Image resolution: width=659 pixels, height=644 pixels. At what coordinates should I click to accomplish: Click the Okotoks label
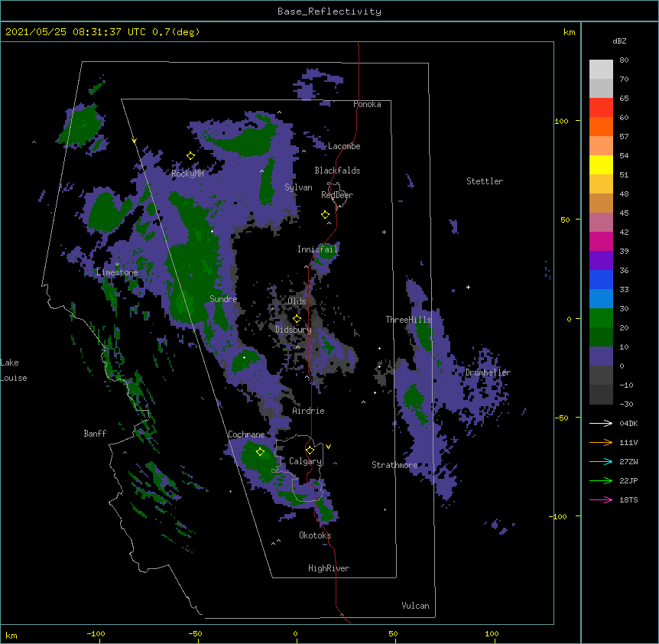[x=315, y=535]
